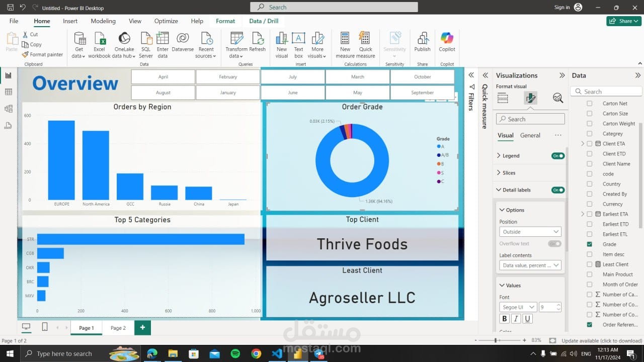Image resolution: width=644 pixels, height=362 pixels.
Task: Open the Get data tool
Action: 79,45
